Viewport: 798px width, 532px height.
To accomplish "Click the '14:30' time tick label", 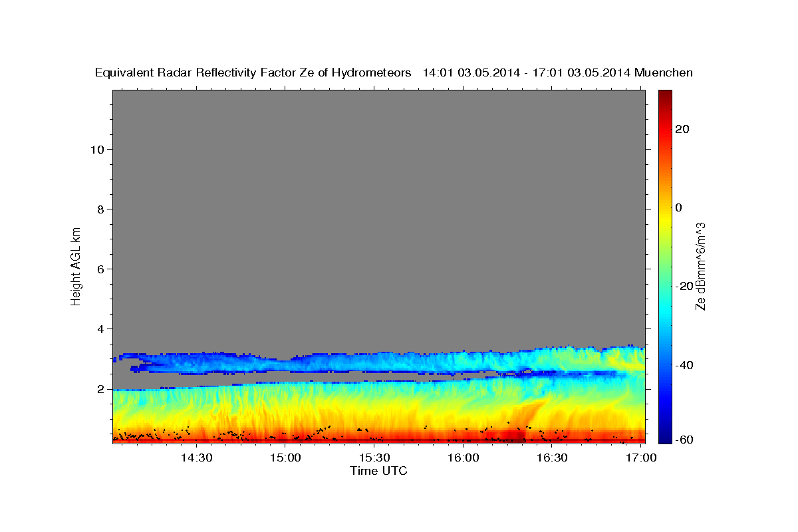I will (197, 458).
